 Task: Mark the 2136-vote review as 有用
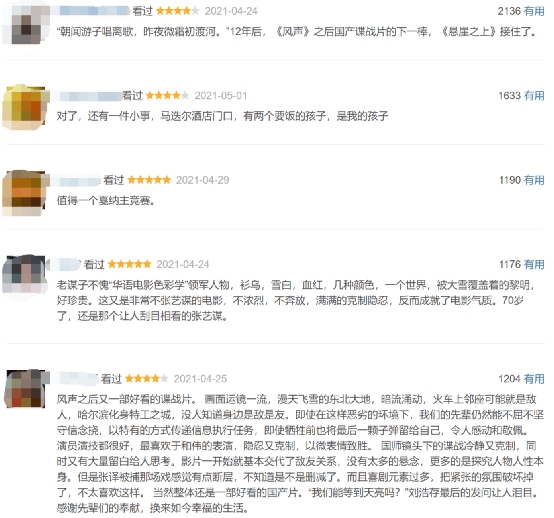tap(534, 11)
